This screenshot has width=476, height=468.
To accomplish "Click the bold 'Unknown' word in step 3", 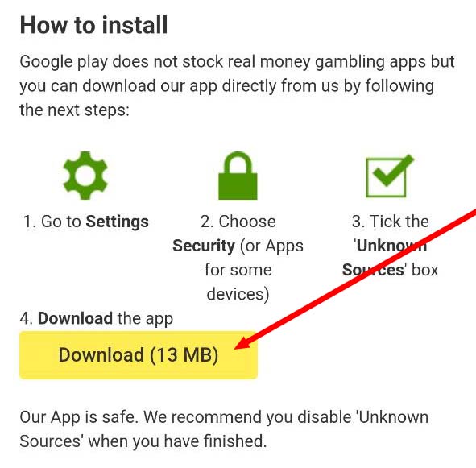I will point(391,246).
